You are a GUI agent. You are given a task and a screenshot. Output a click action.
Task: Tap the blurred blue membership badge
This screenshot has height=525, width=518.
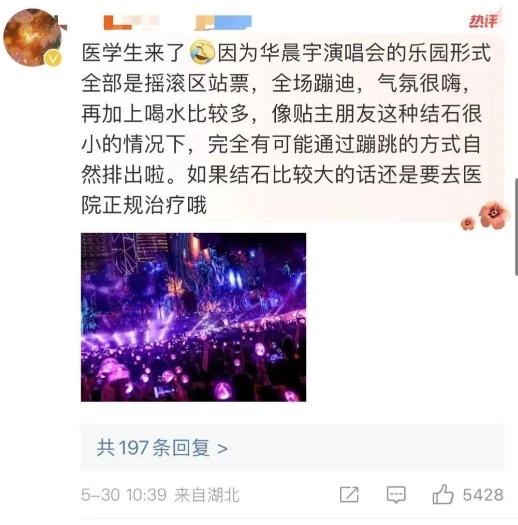click(x=223, y=23)
